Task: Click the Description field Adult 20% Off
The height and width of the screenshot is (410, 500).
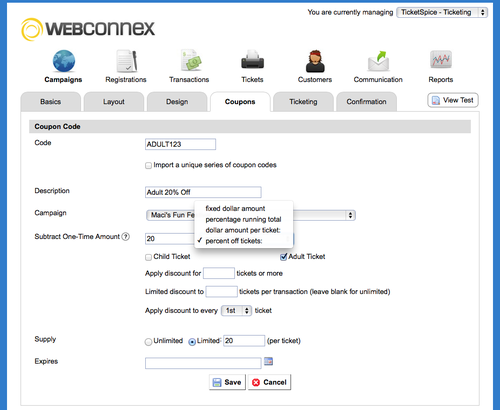Action: [203, 192]
